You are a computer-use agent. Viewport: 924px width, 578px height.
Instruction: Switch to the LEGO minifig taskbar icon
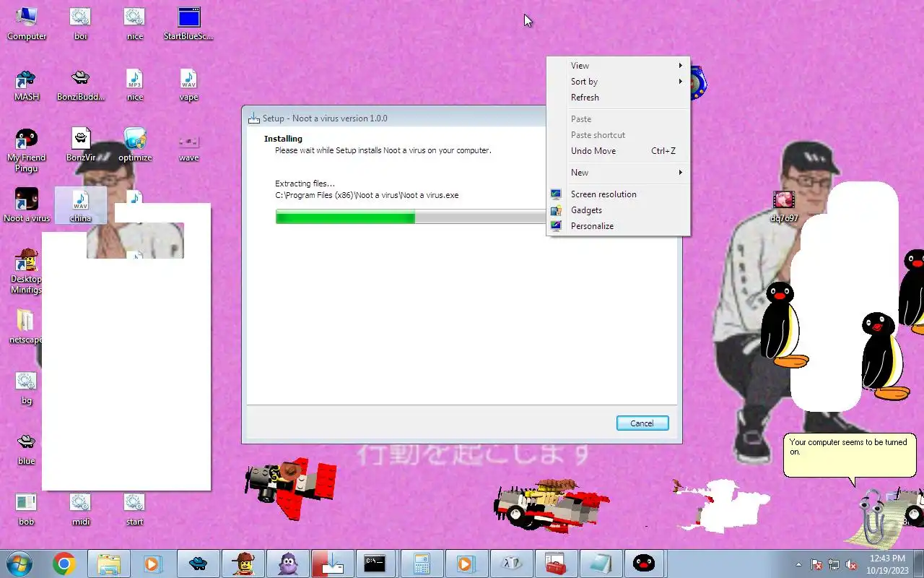(x=243, y=564)
